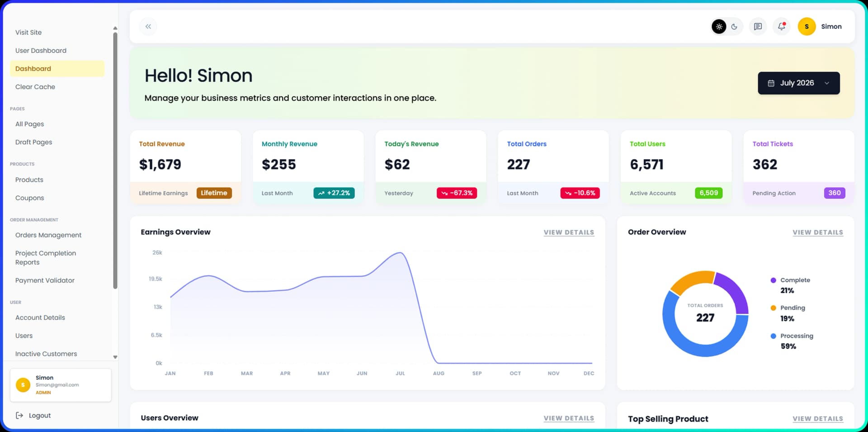Enable light mode sun toggle
868x432 pixels.
coord(719,27)
